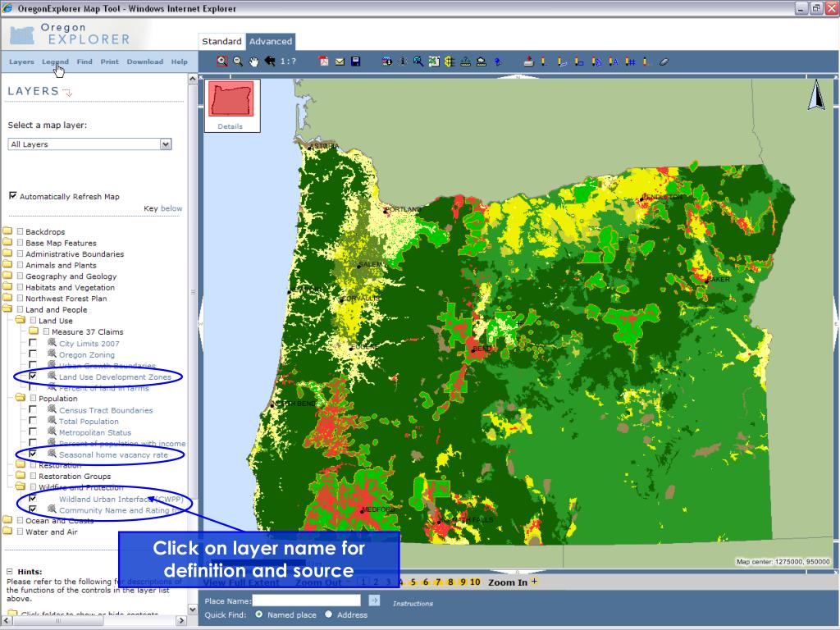Screen dimensions: 840x630
Task: Uncheck the Seasonal home vacancy rate layer
Action: point(33,454)
